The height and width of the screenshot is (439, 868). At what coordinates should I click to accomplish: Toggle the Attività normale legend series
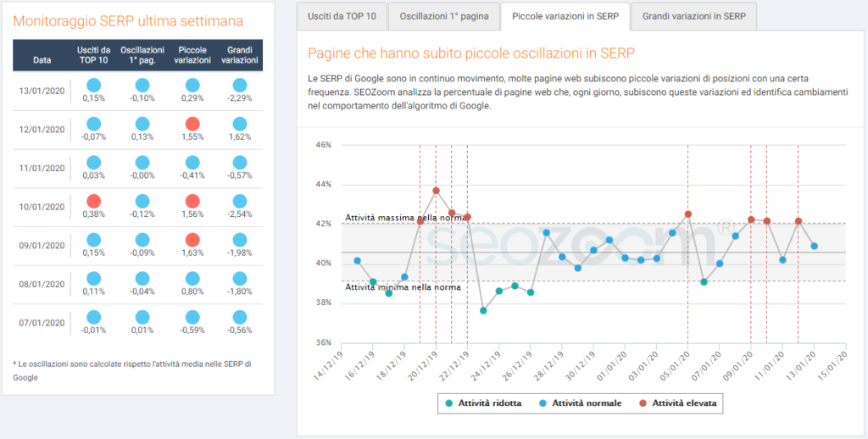click(x=581, y=403)
